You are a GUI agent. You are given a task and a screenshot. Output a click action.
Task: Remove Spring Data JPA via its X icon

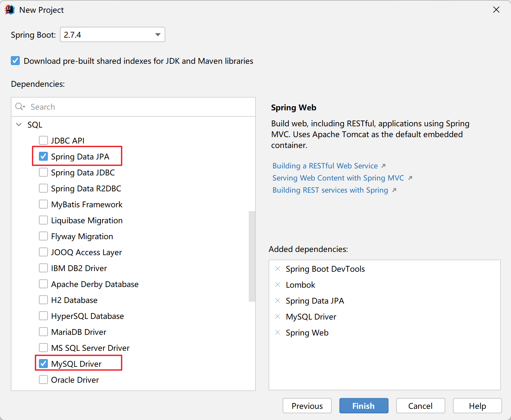[x=278, y=300]
